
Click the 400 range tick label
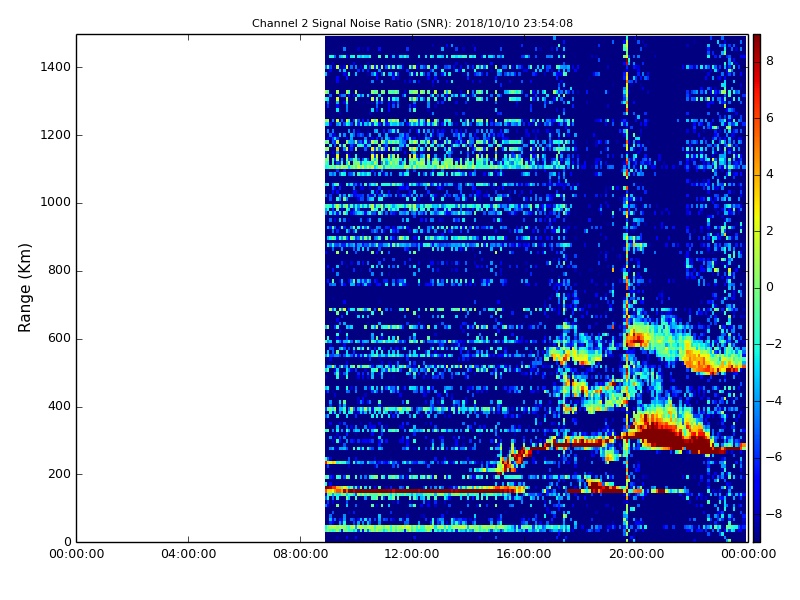[x=59, y=406]
